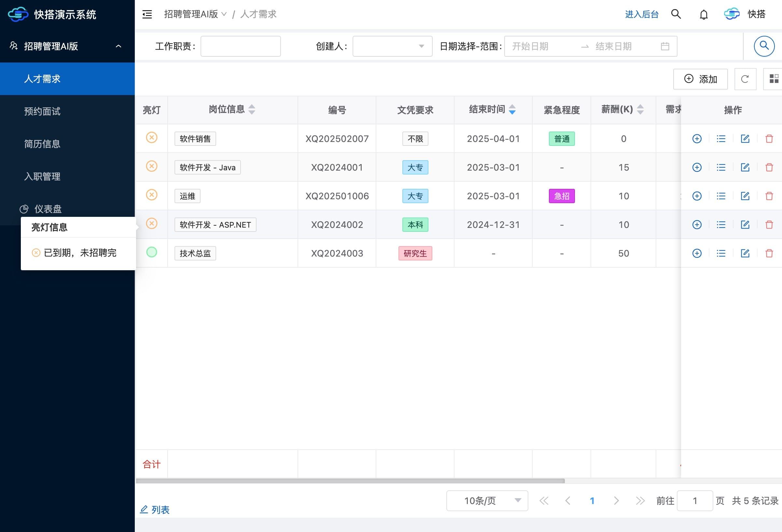Viewport: 782px width, 532px height.
Task: Click the 进入后台 link
Action: [642, 14]
